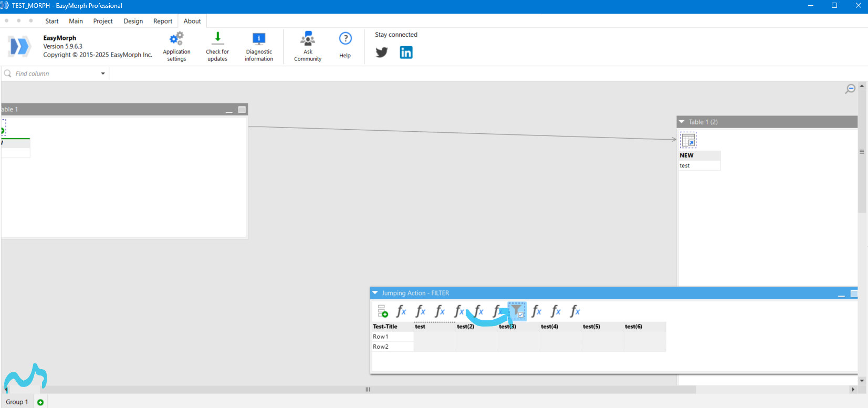Click into the Find column field
868x408 pixels.
tap(56, 74)
